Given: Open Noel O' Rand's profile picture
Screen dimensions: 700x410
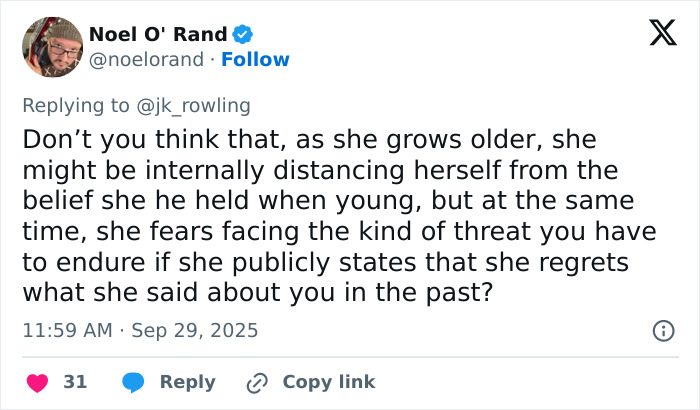Looking at the screenshot, I should click(51, 47).
